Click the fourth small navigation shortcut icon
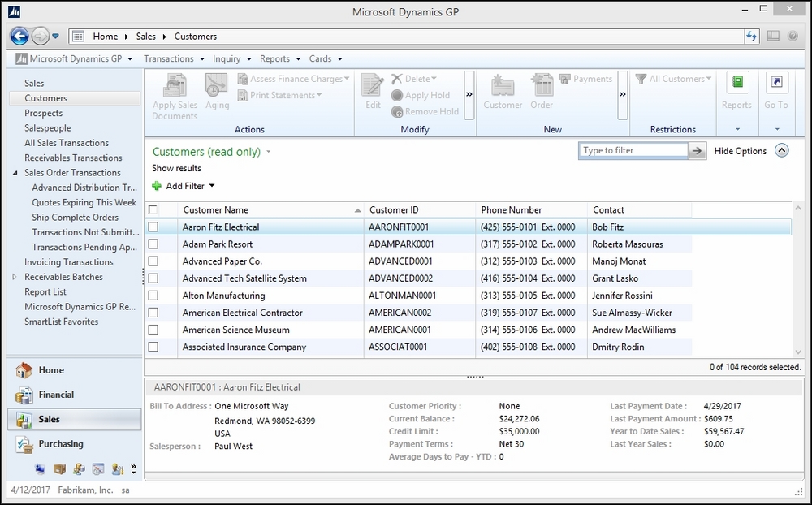 coord(98,469)
